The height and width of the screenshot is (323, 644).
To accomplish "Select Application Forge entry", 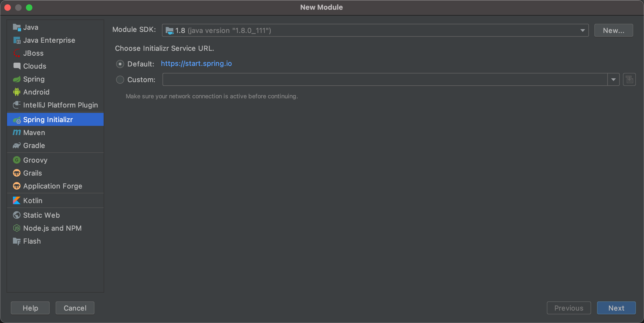I will [x=55, y=186].
